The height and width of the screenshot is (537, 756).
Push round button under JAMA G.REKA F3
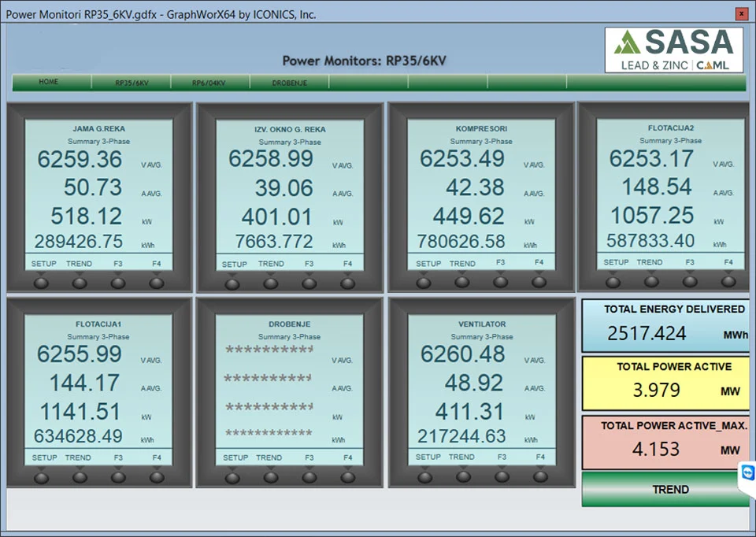tap(118, 283)
